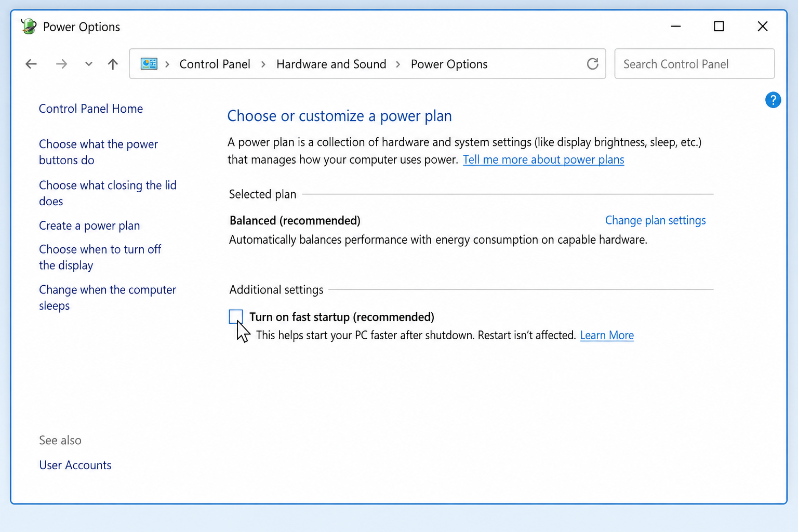Image resolution: width=798 pixels, height=532 pixels.
Task: Choose when to turn off the display
Action: coord(100,257)
